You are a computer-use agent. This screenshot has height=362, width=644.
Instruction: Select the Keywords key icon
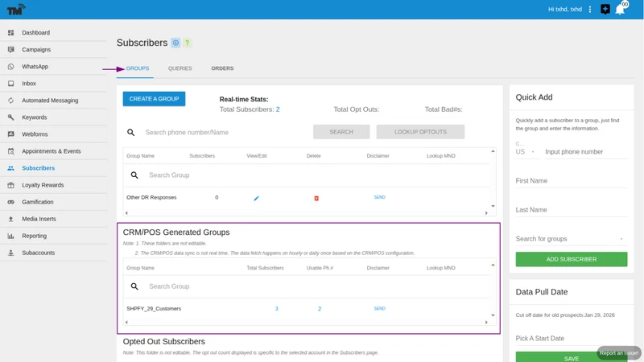pos(10,117)
